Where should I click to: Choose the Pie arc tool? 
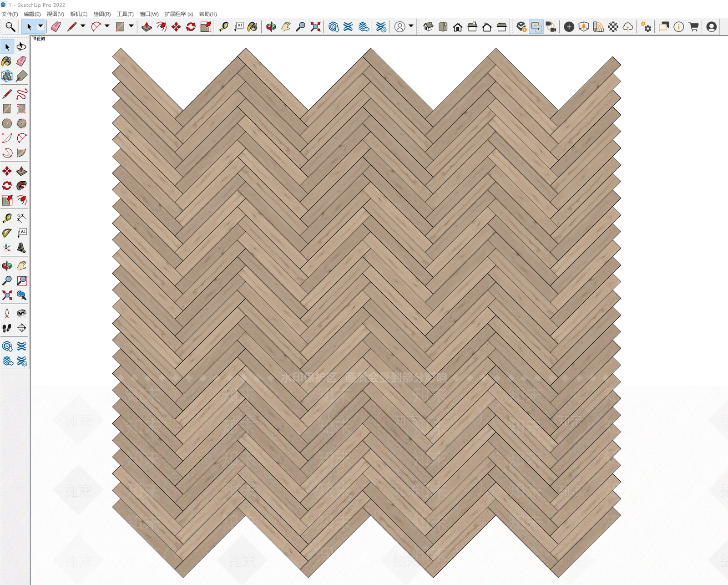(x=21, y=153)
